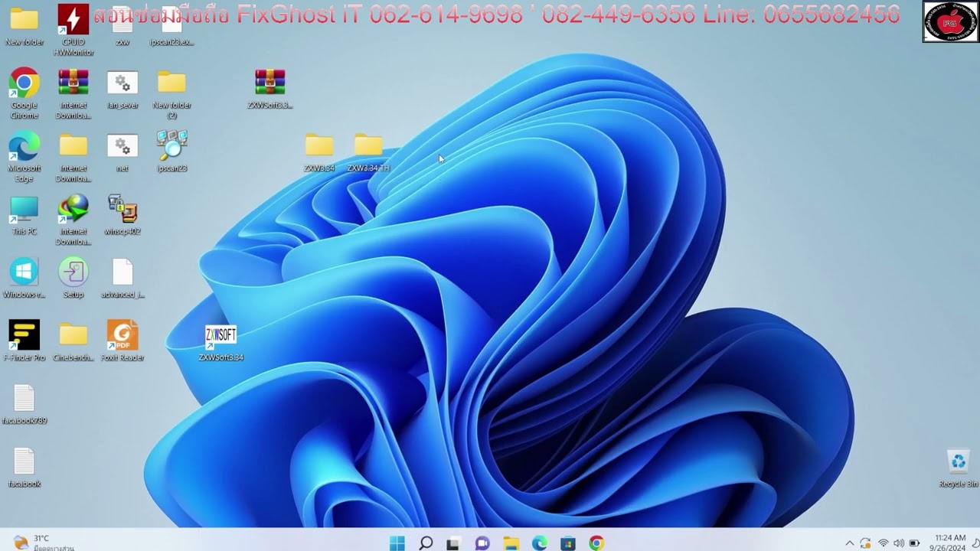Select the winscp402 installer icon

click(x=122, y=214)
